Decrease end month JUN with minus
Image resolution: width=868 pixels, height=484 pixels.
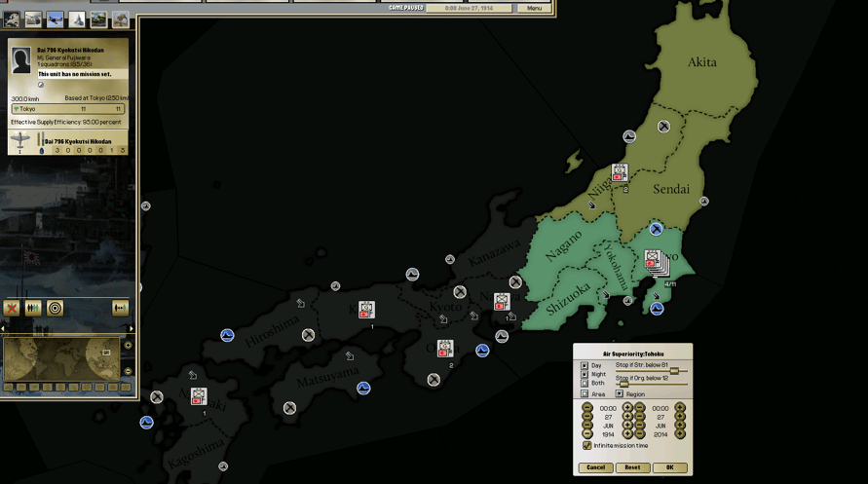pos(640,426)
